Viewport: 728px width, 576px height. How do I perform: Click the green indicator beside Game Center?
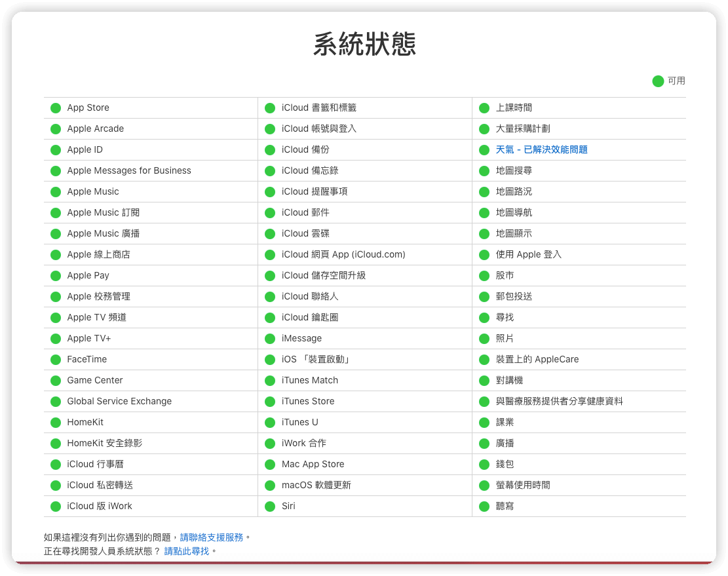tap(56, 381)
